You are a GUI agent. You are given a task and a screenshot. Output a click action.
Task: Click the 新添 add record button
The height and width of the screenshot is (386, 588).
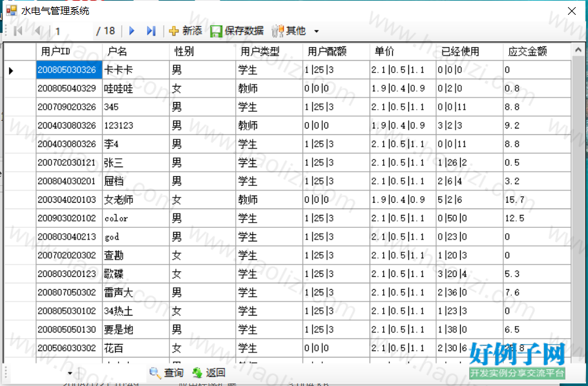click(185, 31)
